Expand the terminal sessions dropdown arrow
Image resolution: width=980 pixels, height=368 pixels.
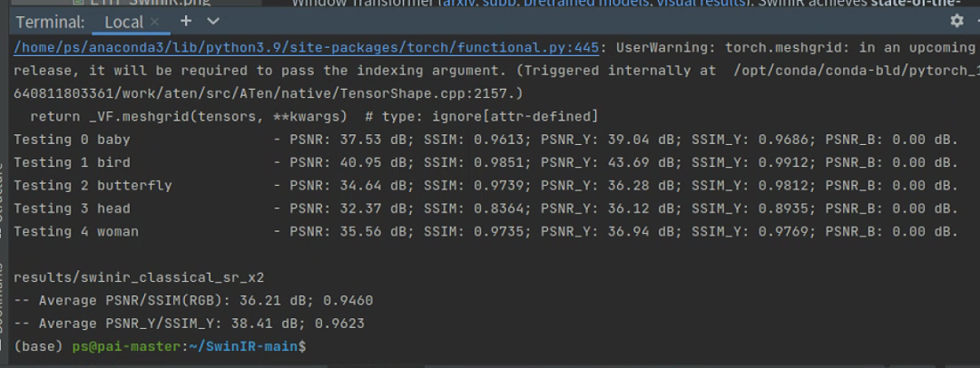[213, 20]
